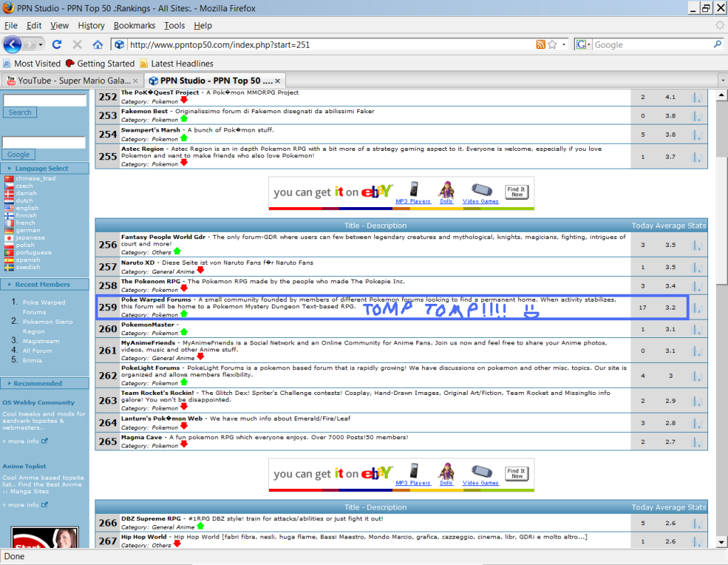Open the Team Rocket's Rockin'! listing link
The image size is (728, 565).
click(x=157, y=394)
